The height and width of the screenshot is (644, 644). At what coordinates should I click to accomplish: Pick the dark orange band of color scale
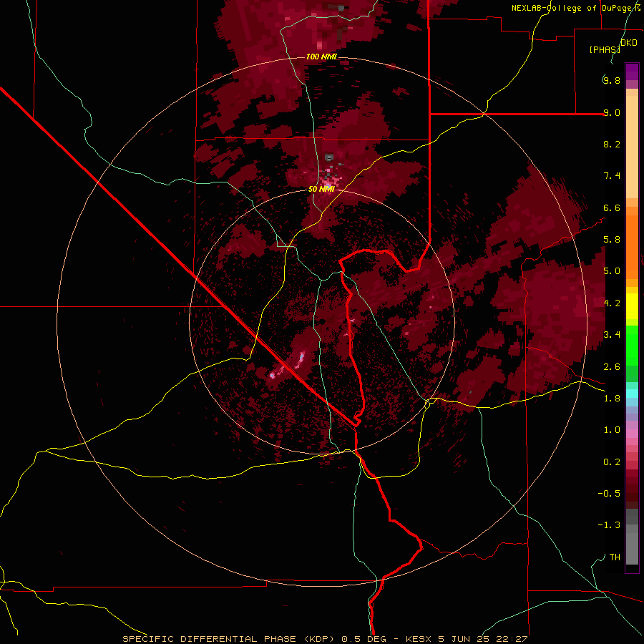tap(632, 248)
